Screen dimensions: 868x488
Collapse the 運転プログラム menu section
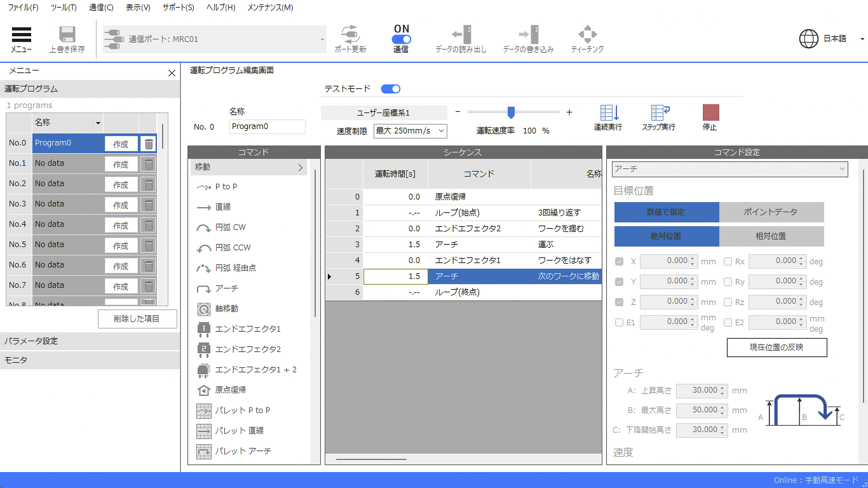pos(90,89)
